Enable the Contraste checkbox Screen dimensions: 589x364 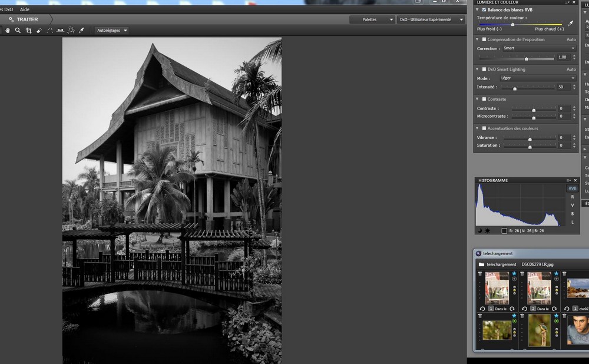[484, 99]
